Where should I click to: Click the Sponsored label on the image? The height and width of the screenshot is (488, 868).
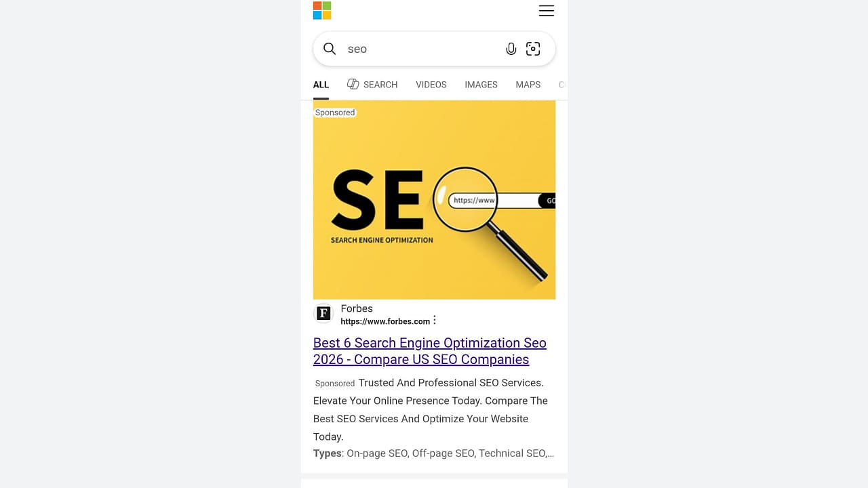[x=335, y=113]
